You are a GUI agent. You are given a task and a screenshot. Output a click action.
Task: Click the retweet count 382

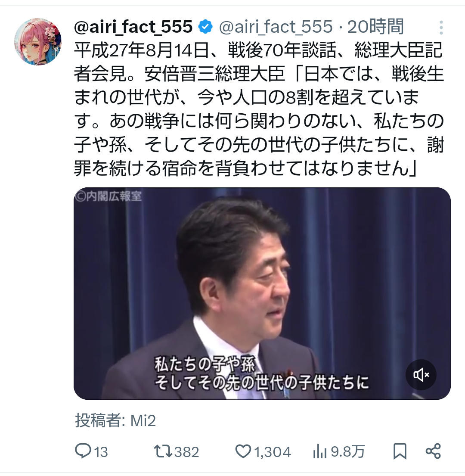point(186,452)
